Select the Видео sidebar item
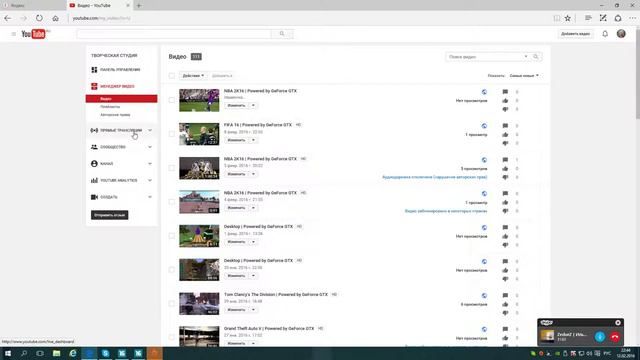Screen dimensions: 640x360 pyautogui.click(x=121, y=99)
